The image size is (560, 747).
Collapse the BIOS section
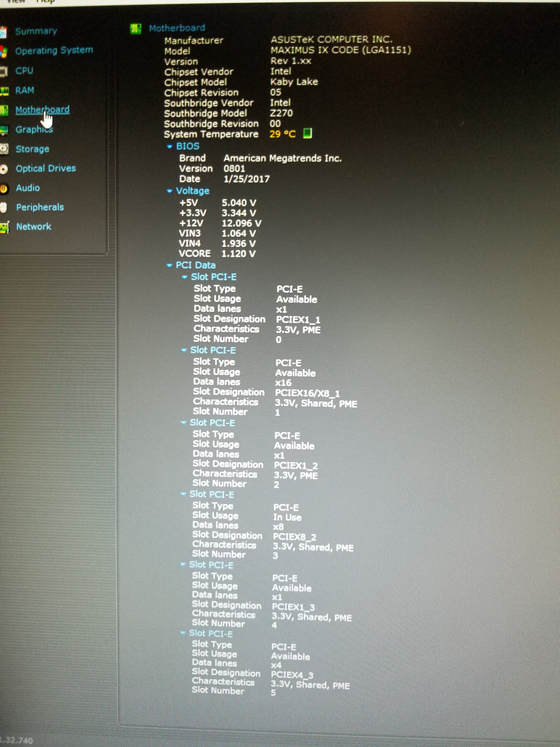click(x=170, y=147)
